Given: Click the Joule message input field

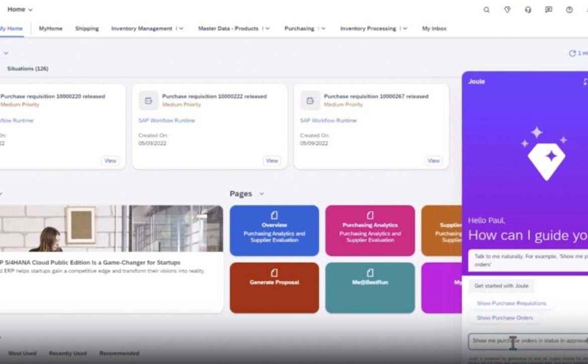Looking at the screenshot, I should click(x=528, y=341).
